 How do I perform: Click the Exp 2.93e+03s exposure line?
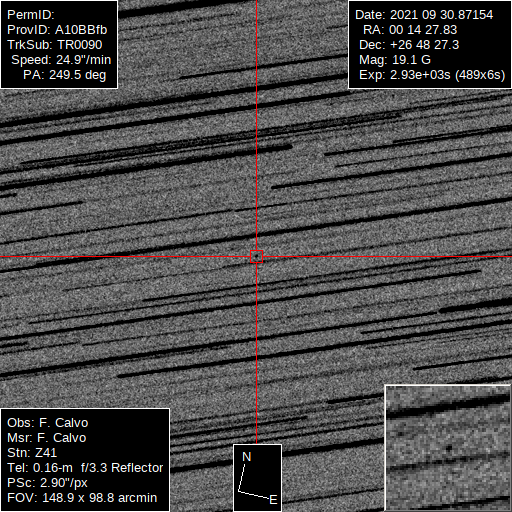tap(432, 75)
